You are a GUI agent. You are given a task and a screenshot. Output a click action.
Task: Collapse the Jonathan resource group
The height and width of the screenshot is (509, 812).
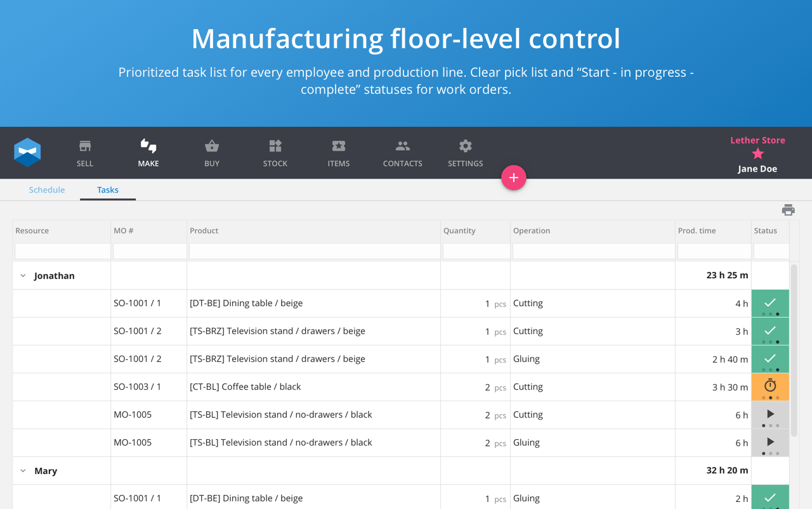click(23, 276)
